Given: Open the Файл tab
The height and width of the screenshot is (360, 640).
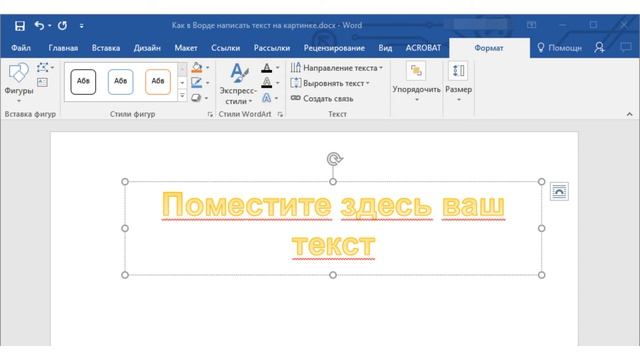Looking at the screenshot, I should coord(21,48).
